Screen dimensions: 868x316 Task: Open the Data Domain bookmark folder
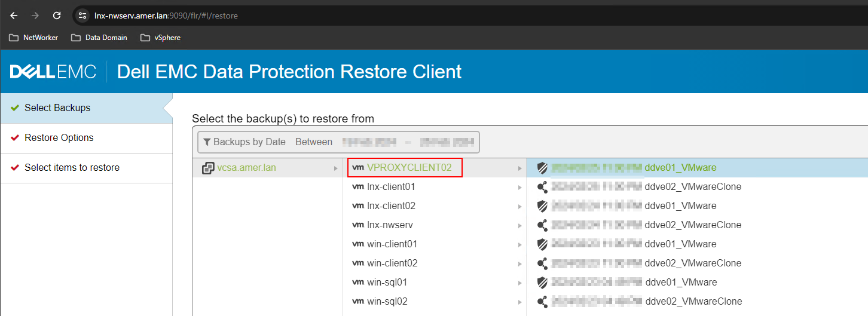[x=99, y=38]
